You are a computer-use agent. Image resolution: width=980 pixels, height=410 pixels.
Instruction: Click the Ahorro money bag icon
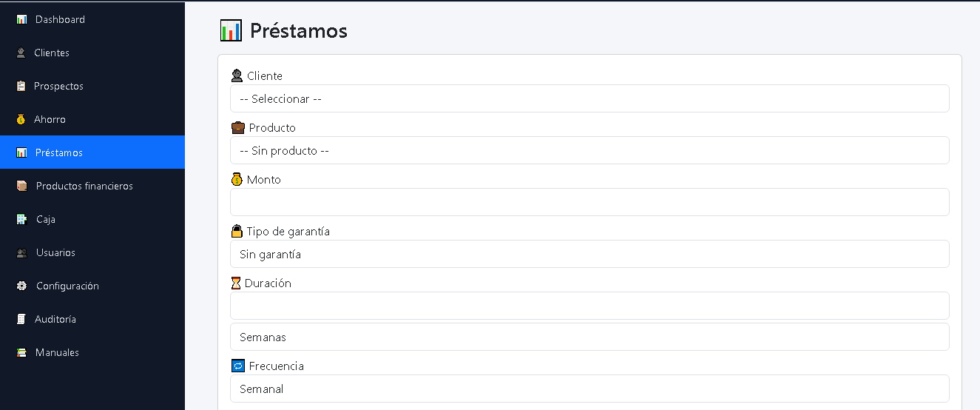coord(21,119)
